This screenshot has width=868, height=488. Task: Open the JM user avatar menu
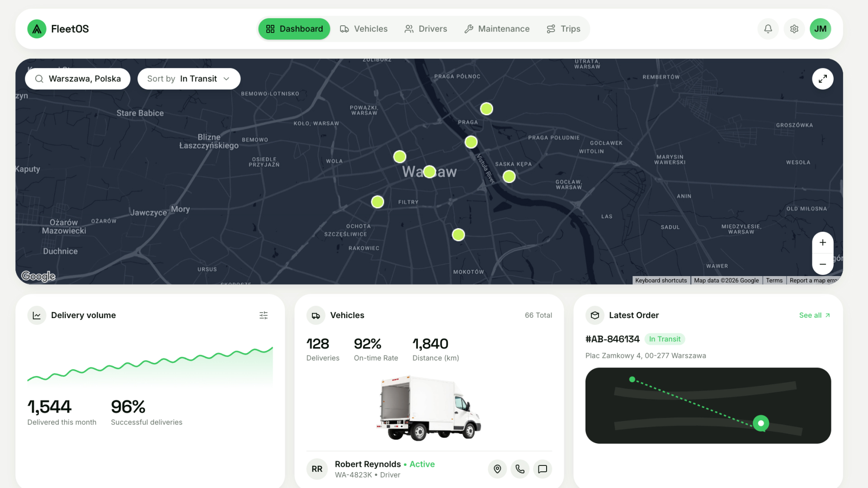(821, 29)
